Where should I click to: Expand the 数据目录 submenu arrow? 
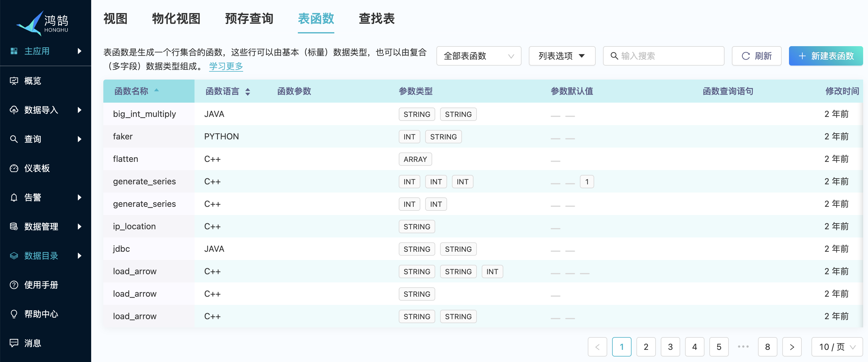coord(80,256)
